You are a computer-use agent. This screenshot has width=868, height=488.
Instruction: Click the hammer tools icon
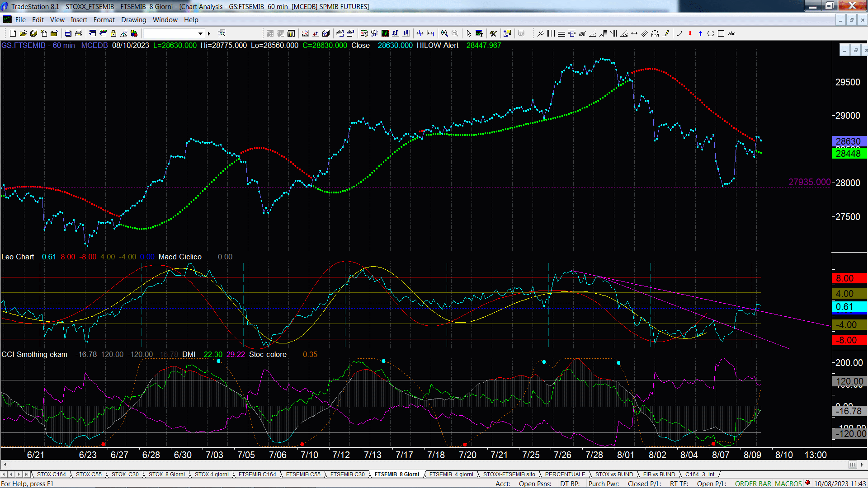(x=493, y=33)
